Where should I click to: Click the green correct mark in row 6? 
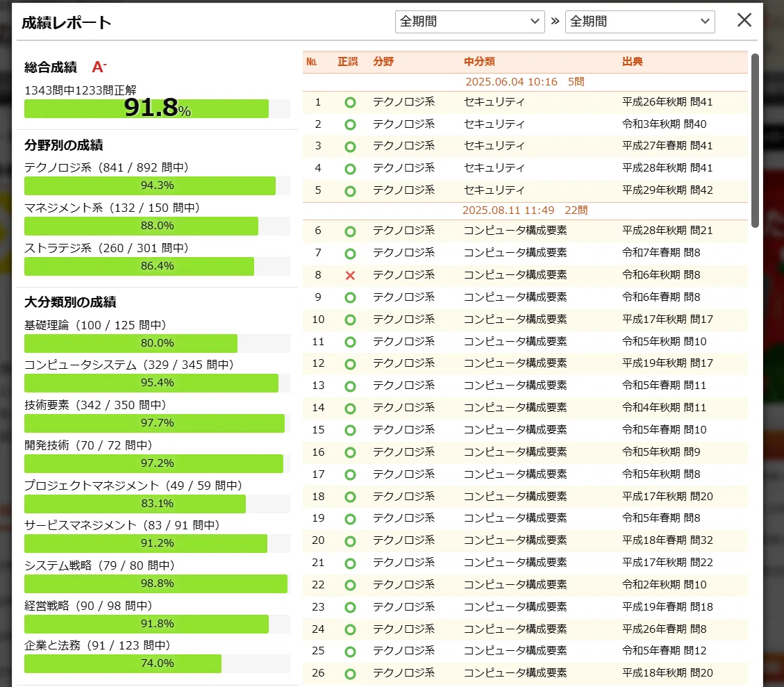click(x=350, y=231)
